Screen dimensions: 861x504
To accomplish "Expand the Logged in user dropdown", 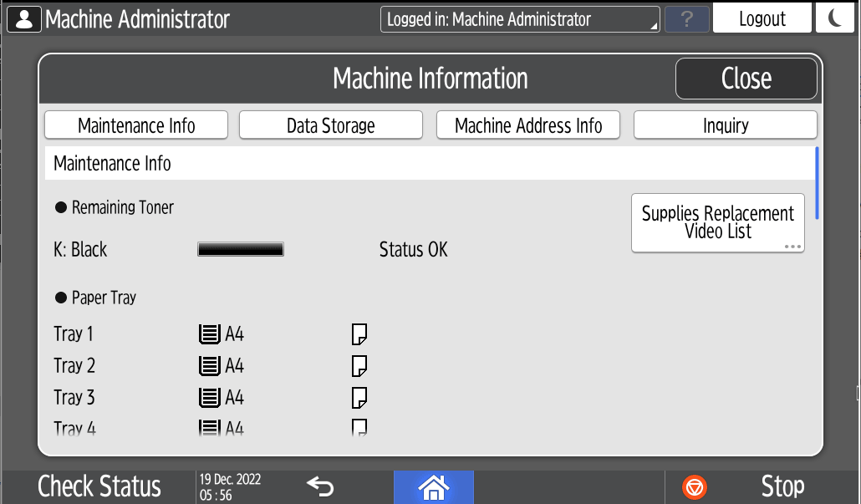I will click(x=519, y=19).
